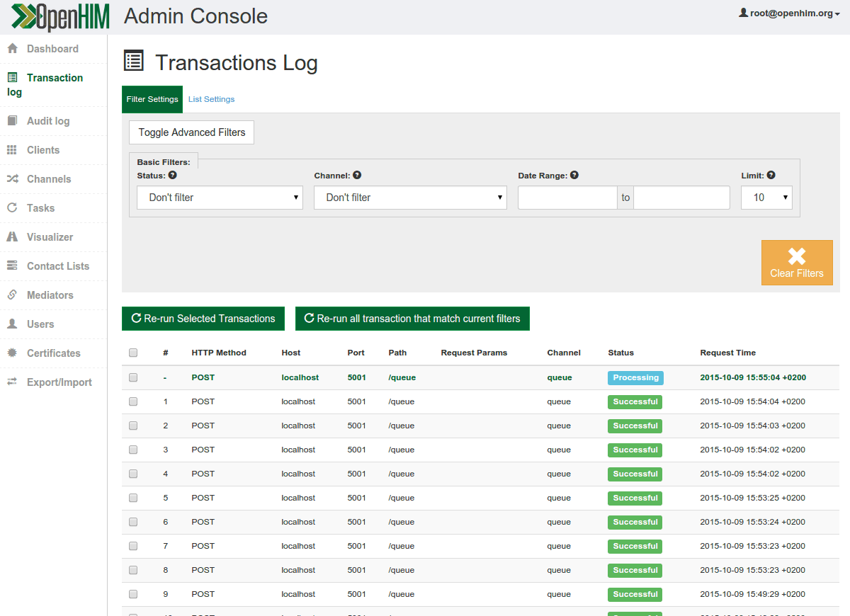Image resolution: width=850 pixels, height=616 pixels.
Task: Click the Certificates badge icon
Action: click(x=12, y=353)
